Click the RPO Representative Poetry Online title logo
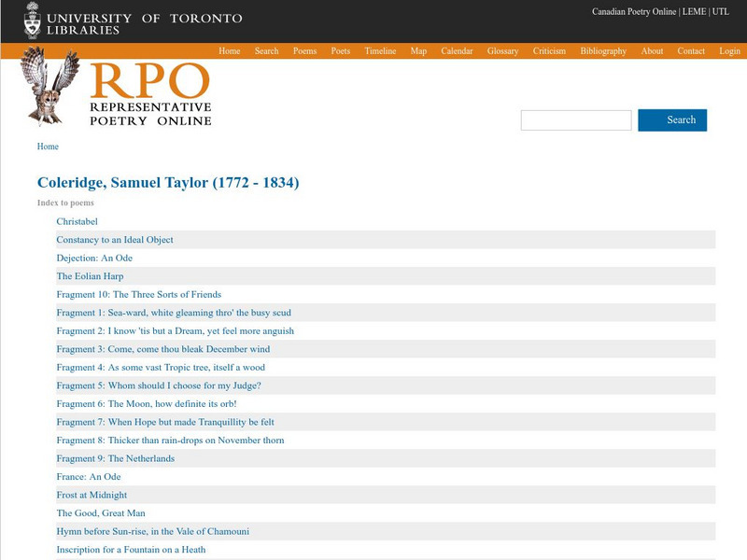The image size is (747, 560). click(x=150, y=95)
